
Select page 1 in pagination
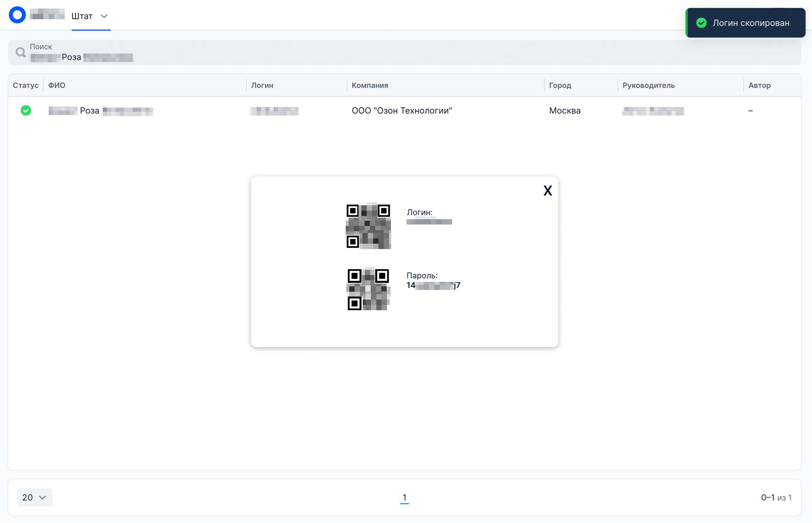(x=404, y=498)
